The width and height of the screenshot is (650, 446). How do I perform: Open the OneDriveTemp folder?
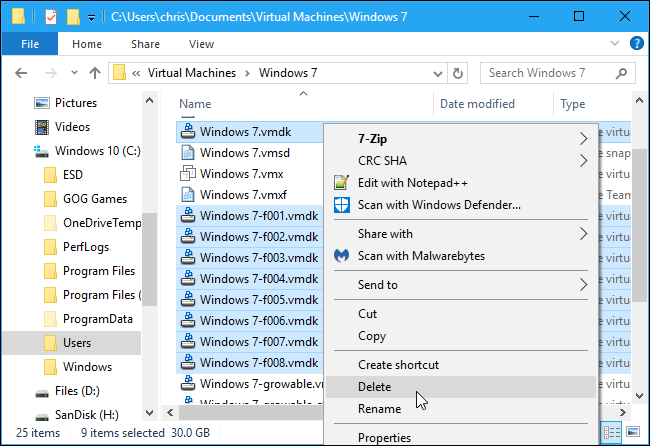[92, 223]
